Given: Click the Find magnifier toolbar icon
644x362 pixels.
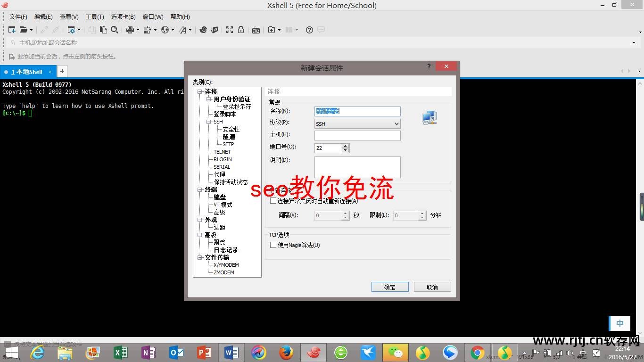Looking at the screenshot, I should pyautogui.click(x=114, y=30).
